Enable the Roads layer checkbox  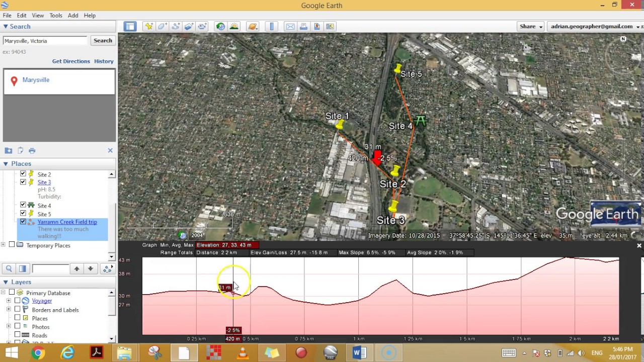pyautogui.click(x=17, y=335)
